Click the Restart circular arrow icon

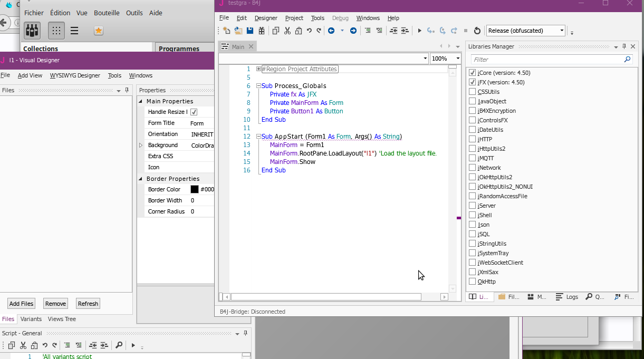(477, 31)
